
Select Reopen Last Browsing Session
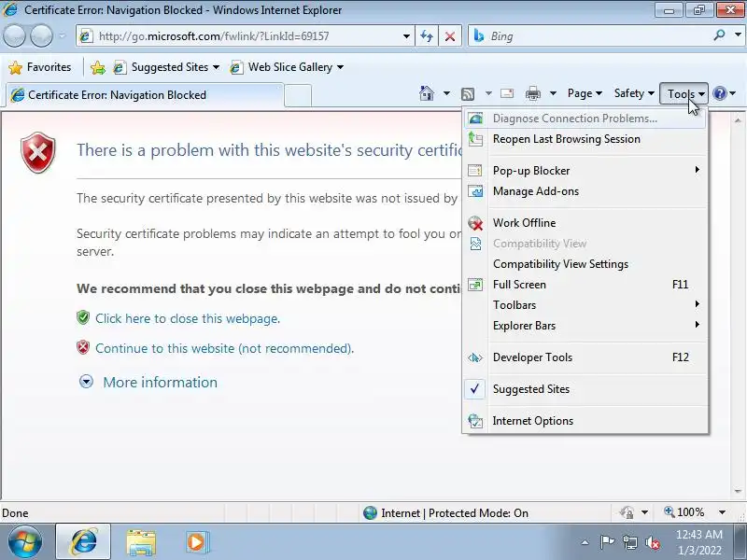(585, 139)
